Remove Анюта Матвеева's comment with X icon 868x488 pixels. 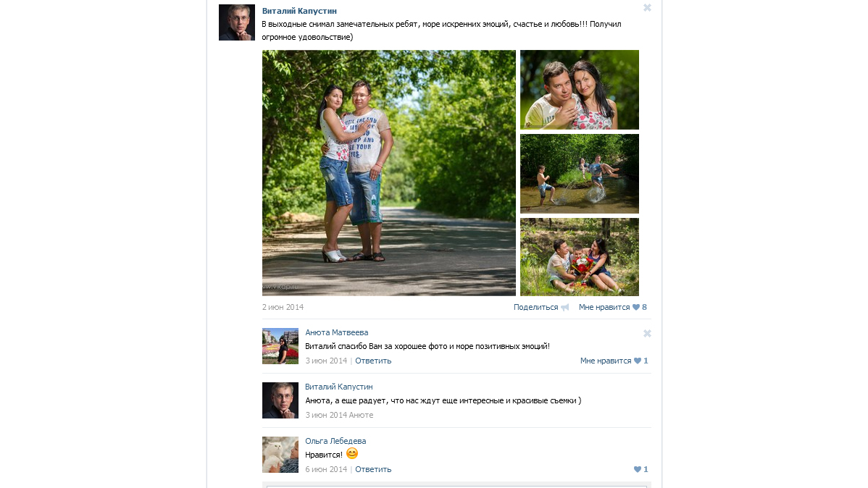(x=647, y=333)
